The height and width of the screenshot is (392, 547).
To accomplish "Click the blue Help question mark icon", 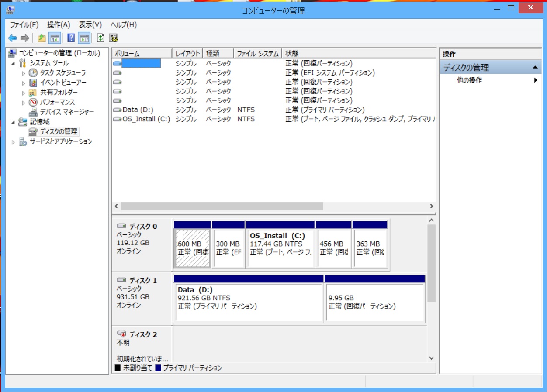I will point(71,38).
